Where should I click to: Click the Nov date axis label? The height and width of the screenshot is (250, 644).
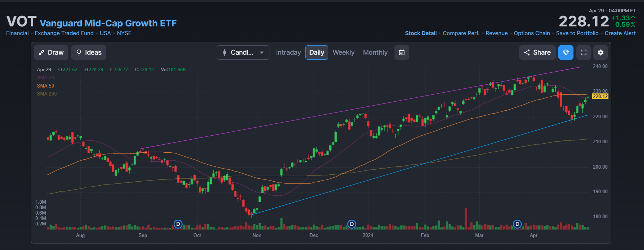(x=257, y=235)
